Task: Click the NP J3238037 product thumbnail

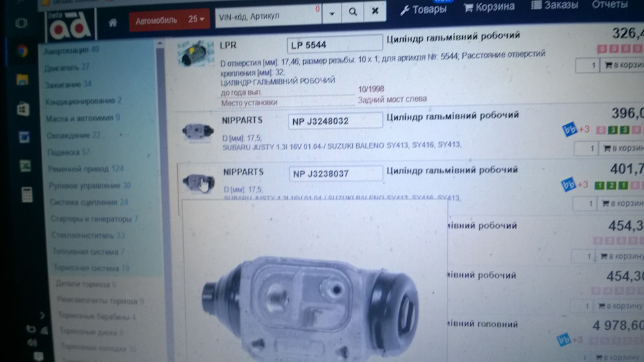Action: tap(199, 182)
